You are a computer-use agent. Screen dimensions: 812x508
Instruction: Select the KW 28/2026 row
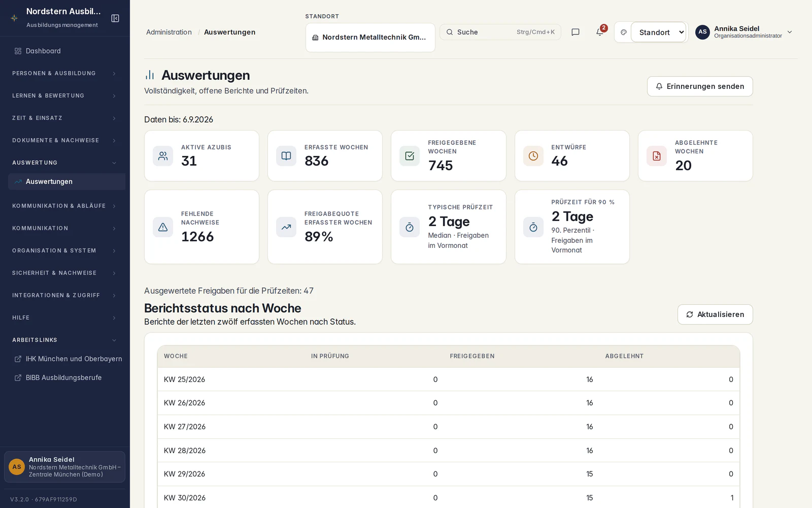click(x=449, y=451)
